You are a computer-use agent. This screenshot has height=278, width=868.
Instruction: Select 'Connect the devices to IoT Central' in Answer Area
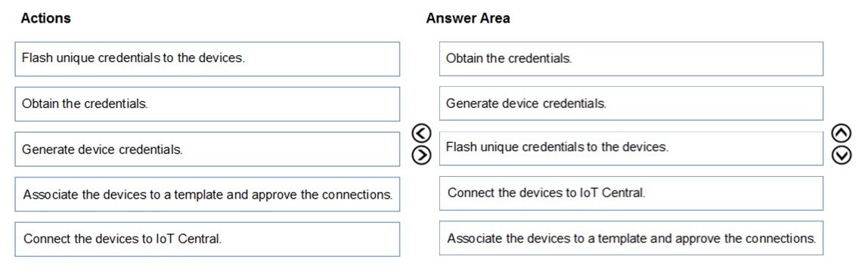(x=631, y=193)
